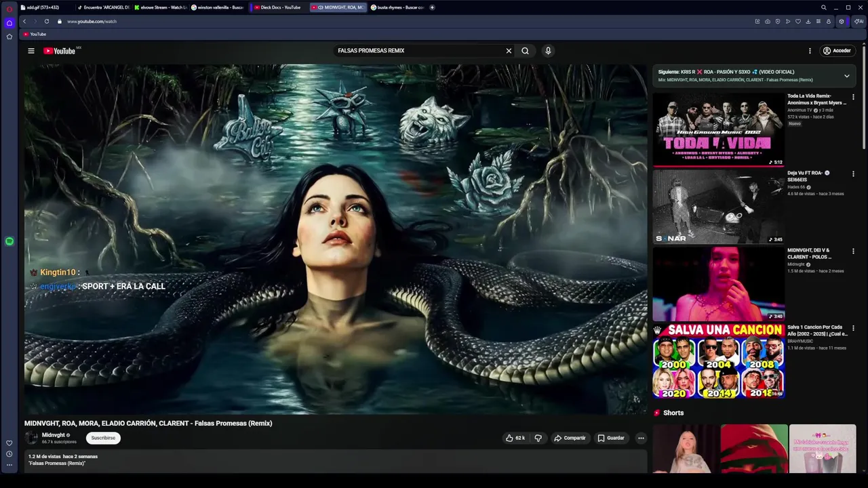Open the sidebar bookmarks heart icon
The height and width of the screenshot is (488, 868).
[x=9, y=443]
